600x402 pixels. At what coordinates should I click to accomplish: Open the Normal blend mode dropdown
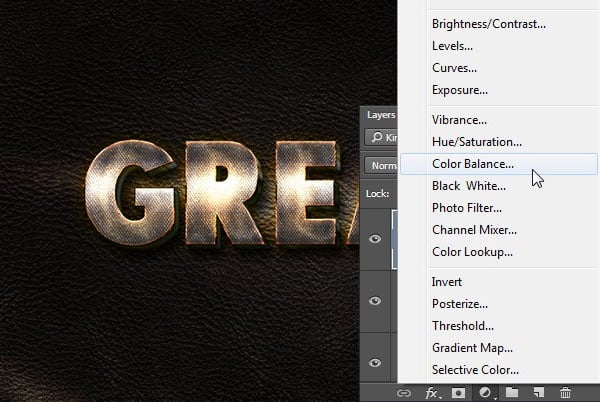tap(381, 165)
